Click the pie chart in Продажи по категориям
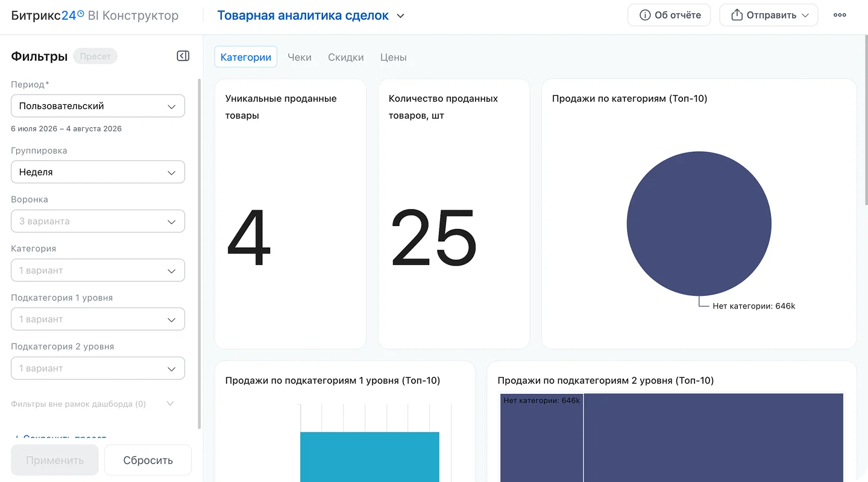The height and width of the screenshot is (482, 868). click(x=699, y=224)
